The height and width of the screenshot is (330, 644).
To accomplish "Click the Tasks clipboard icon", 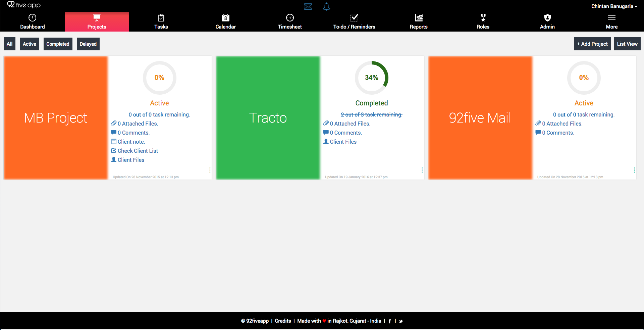I will pyautogui.click(x=161, y=17).
